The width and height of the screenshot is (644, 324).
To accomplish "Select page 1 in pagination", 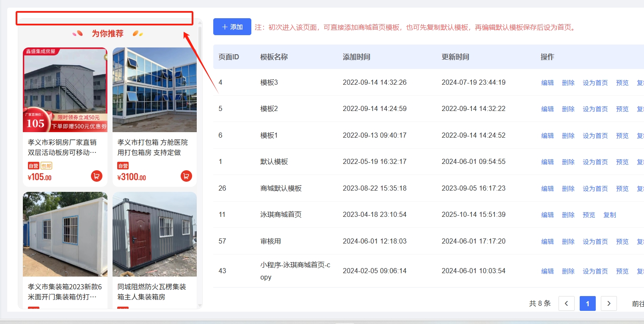I will pyautogui.click(x=587, y=303).
